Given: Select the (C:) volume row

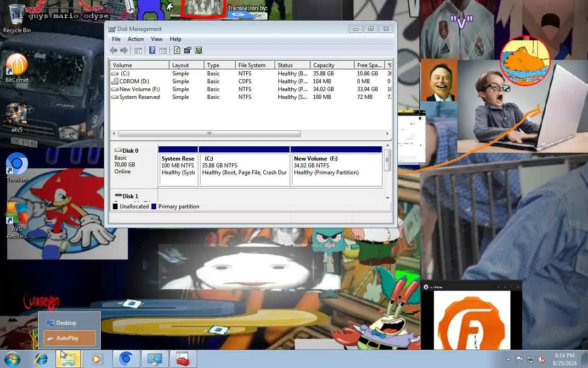Looking at the screenshot, I should point(251,74).
